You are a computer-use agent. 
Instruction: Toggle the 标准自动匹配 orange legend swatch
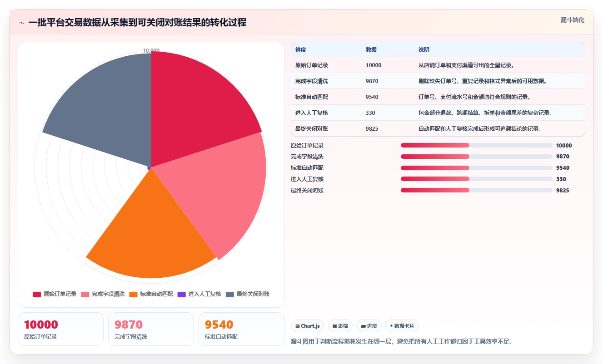pyautogui.click(x=133, y=294)
